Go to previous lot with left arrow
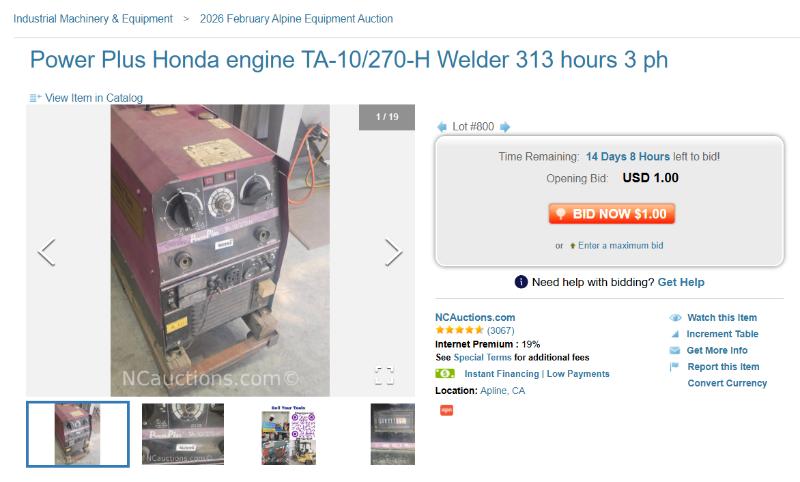Image resolution: width=800 pixels, height=482 pixels. point(442,127)
